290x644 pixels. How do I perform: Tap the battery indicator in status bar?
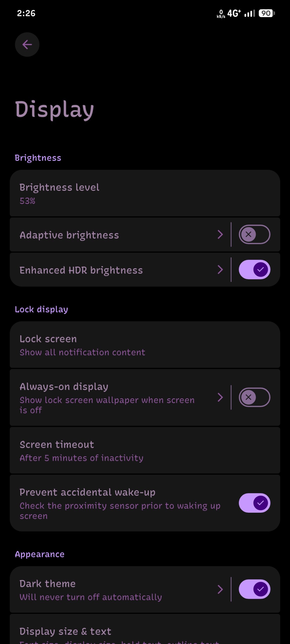pos(267,13)
